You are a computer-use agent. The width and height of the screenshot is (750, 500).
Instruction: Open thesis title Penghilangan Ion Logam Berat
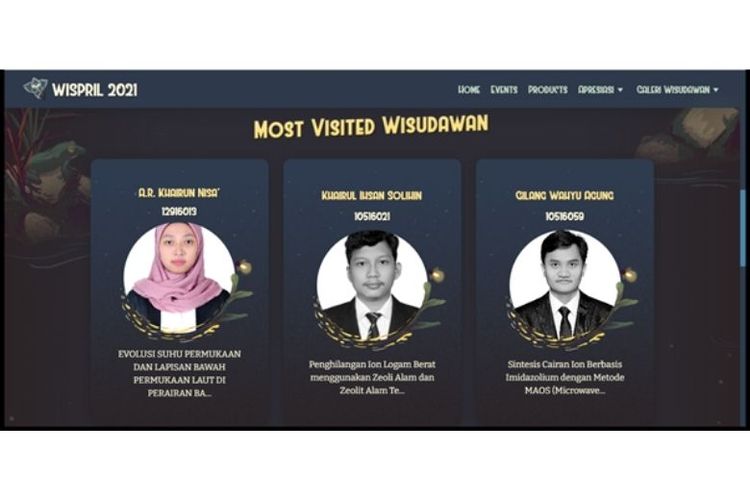[x=372, y=377]
